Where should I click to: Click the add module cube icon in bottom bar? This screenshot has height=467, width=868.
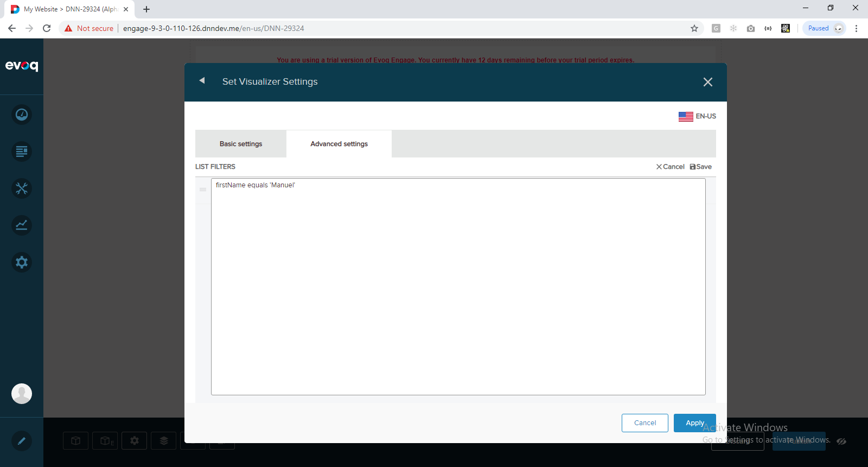click(x=76, y=441)
